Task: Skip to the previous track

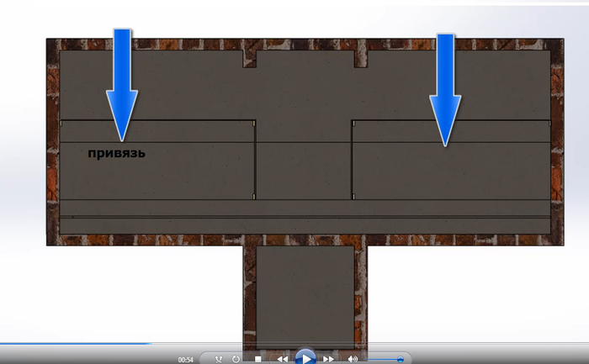Action: (283, 359)
